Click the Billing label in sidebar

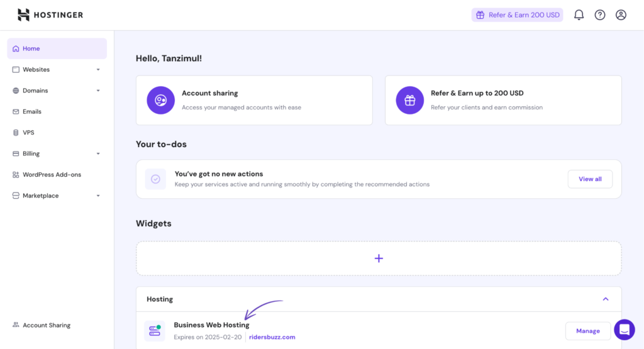point(31,153)
